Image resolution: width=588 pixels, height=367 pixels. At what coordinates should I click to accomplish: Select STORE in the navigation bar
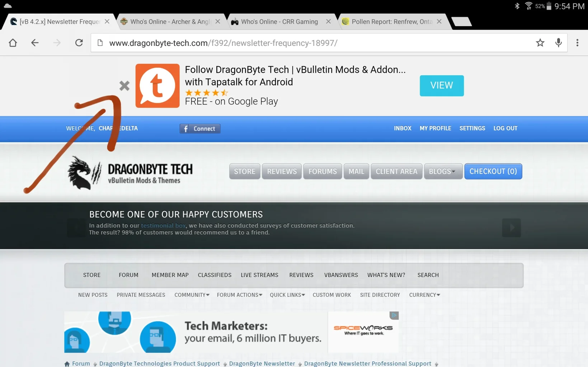point(92,275)
